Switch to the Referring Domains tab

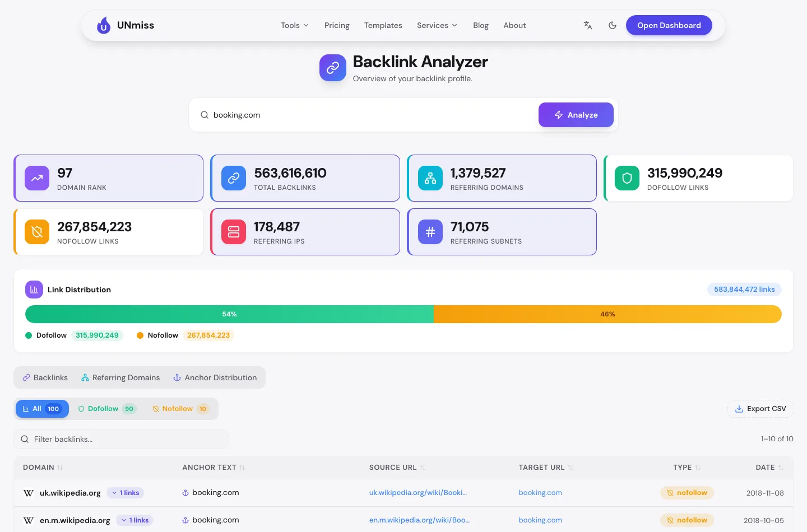[120, 377]
